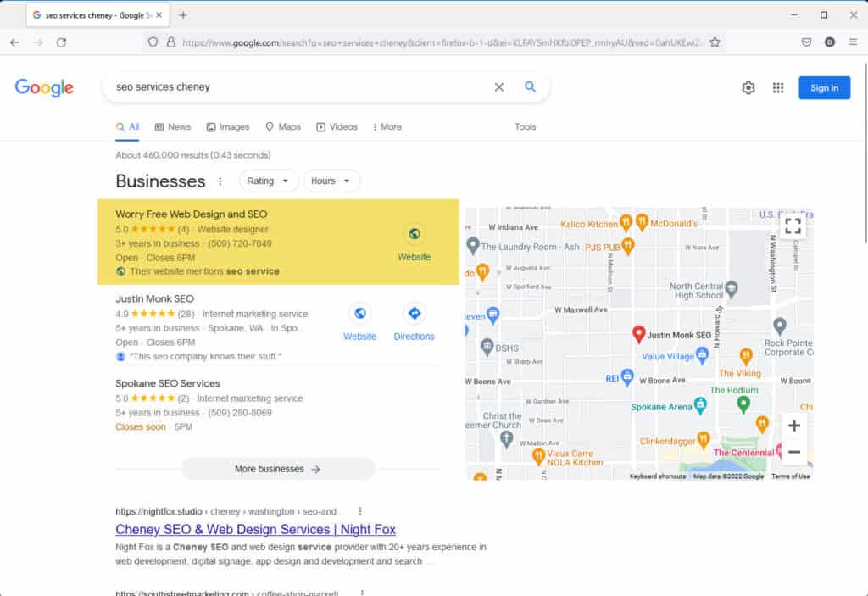This screenshot has width=868, height=596.
Task: Open the search Tools options
Action: (526, 127)
